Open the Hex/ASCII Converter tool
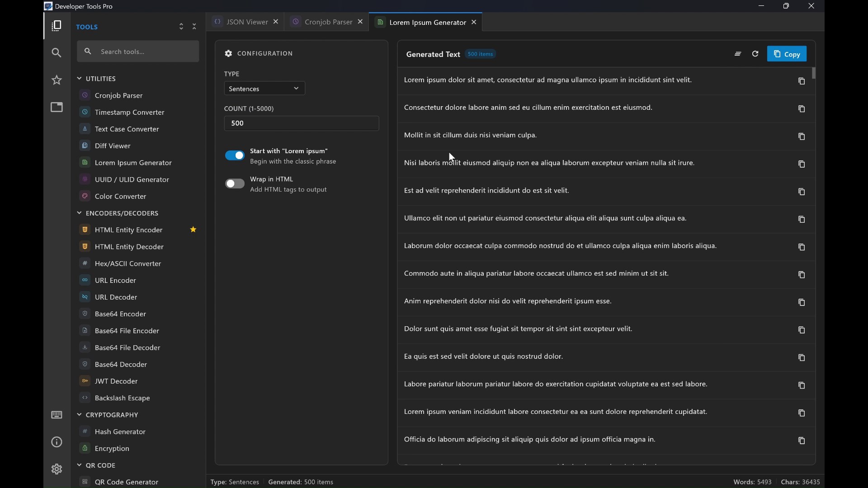The width and height of the screenshot is (868, 488). click(x=128, y=264)
